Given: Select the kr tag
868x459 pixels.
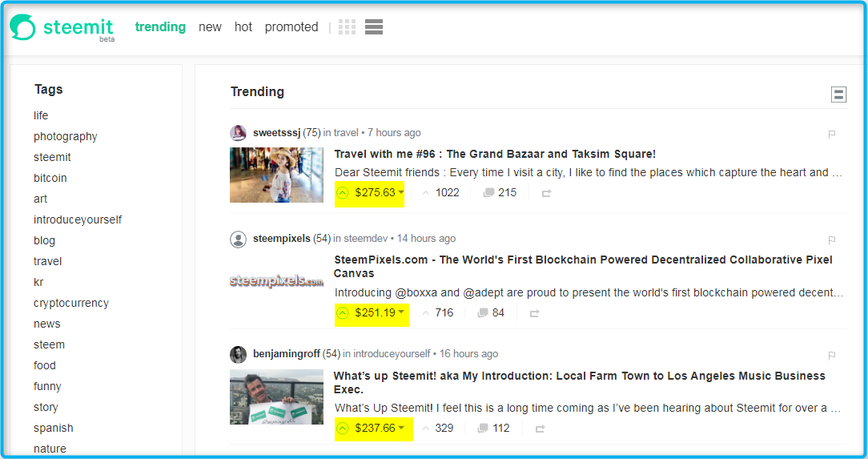Looking at the screenshot, I should coord(38,283).
